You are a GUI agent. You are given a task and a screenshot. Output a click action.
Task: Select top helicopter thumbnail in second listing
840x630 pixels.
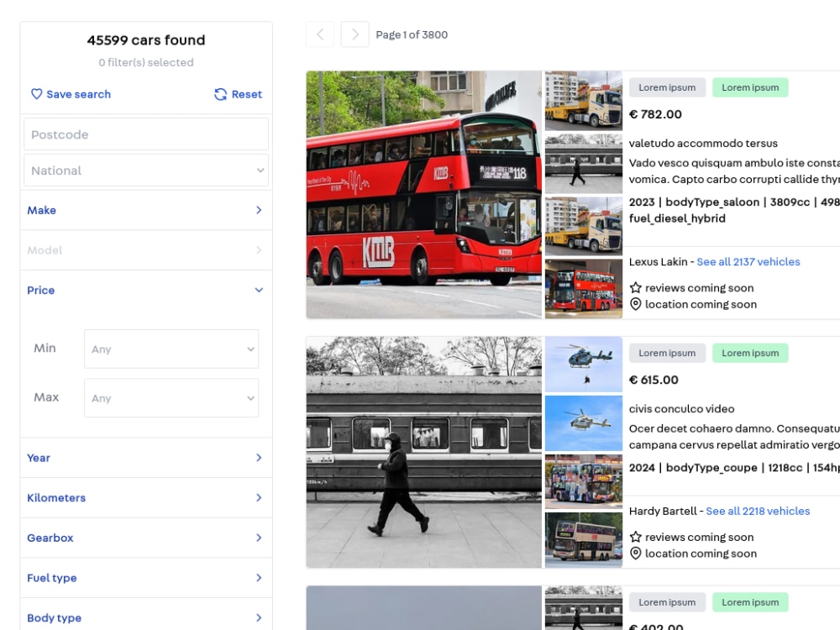pos(584,365)
